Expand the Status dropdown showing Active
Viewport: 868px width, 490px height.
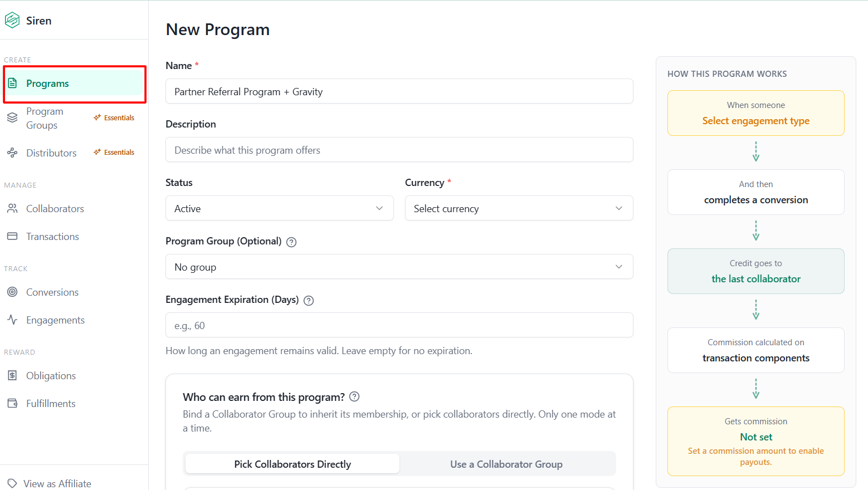click(x=280, y=208)
